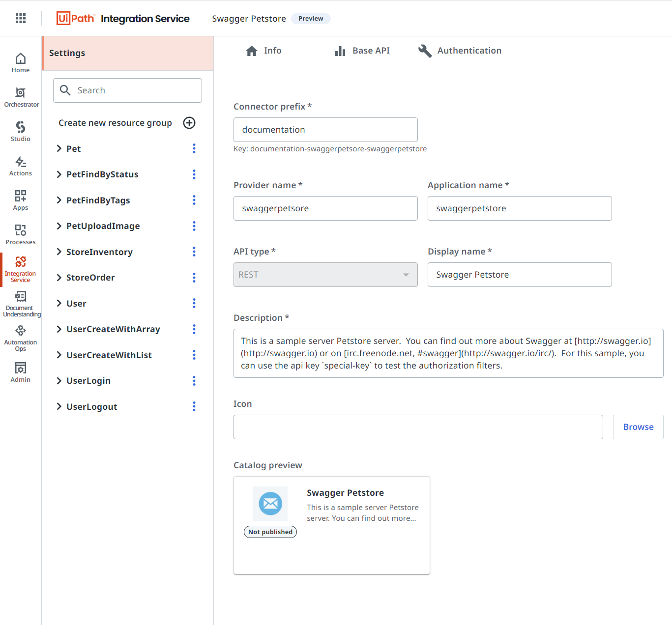The width and height of the screenshot is (672, 625).
Task: Click the catalog preview mail icon
Action: 270,504
